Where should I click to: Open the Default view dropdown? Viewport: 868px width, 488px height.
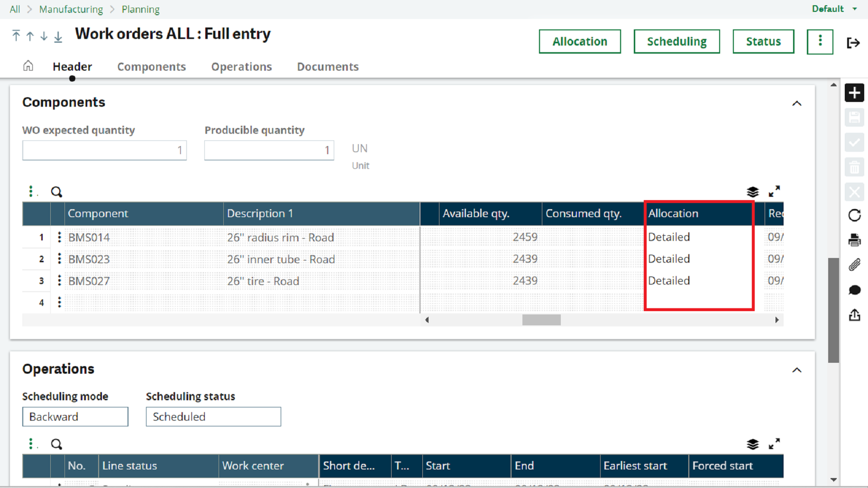[833, 9]
